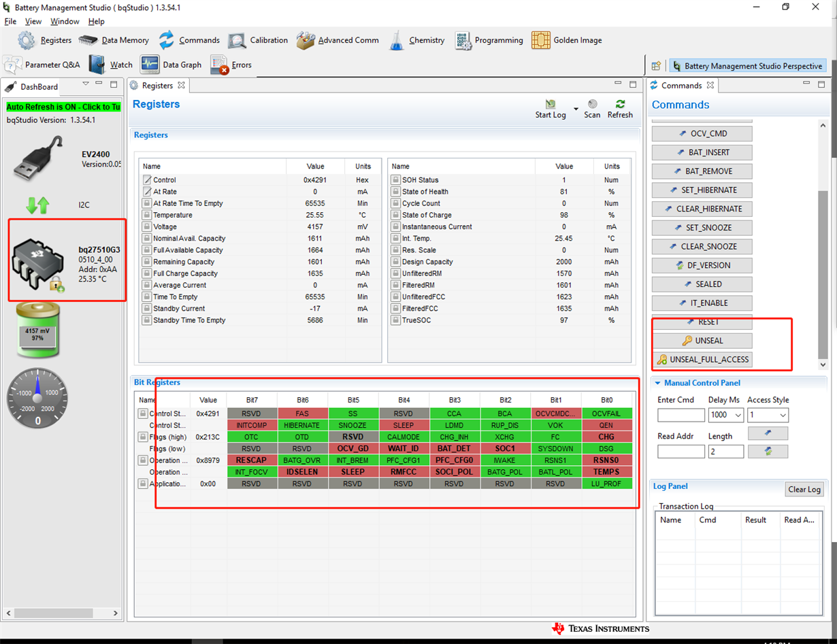Click the Scan icon in Registers
837x644 pixels.
[593, 104]
